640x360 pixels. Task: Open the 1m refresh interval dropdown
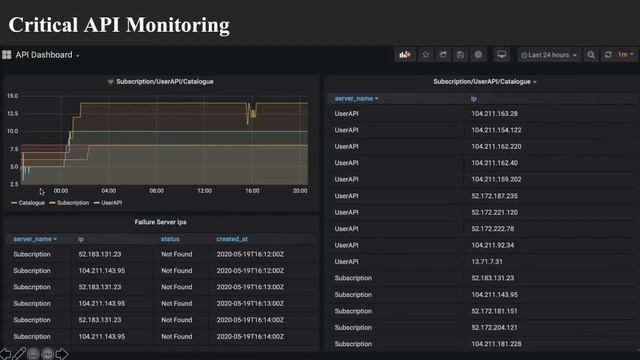625,55
